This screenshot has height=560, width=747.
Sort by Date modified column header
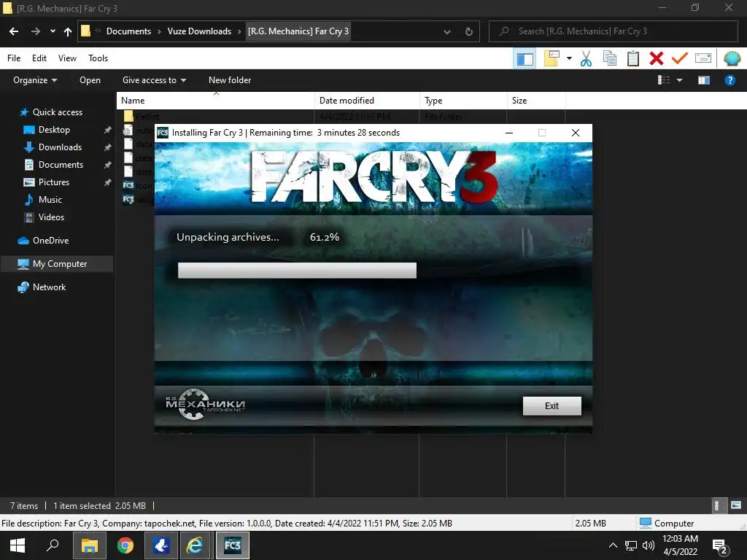[x=367, y=101]
